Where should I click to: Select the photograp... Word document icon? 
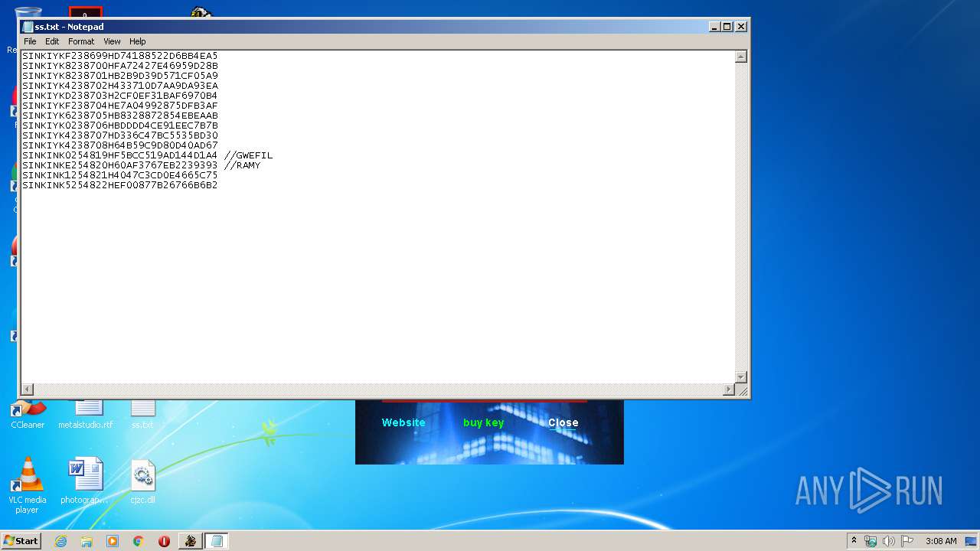click(x=85, y=481)
